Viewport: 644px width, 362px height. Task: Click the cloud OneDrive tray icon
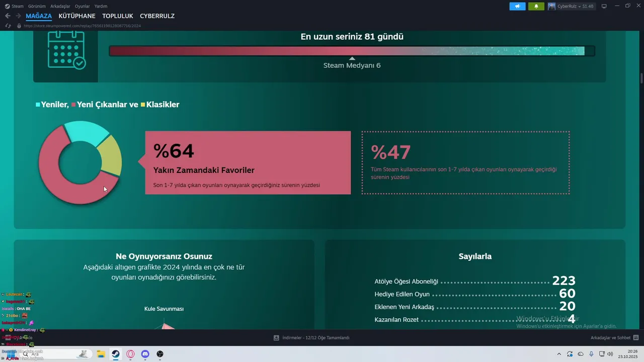coord(581,354)
